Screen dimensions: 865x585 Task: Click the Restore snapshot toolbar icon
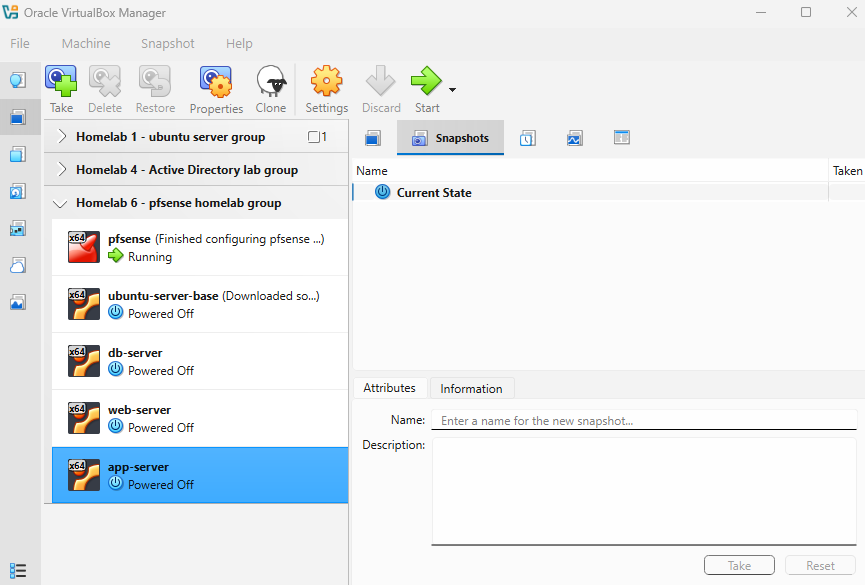pyautogui.click(x=155, y=81)
